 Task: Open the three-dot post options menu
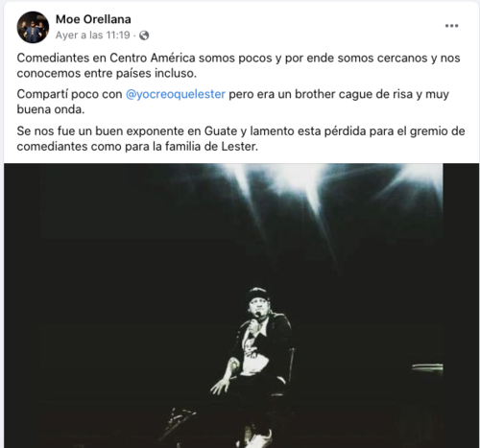click(x=451, y=26)
